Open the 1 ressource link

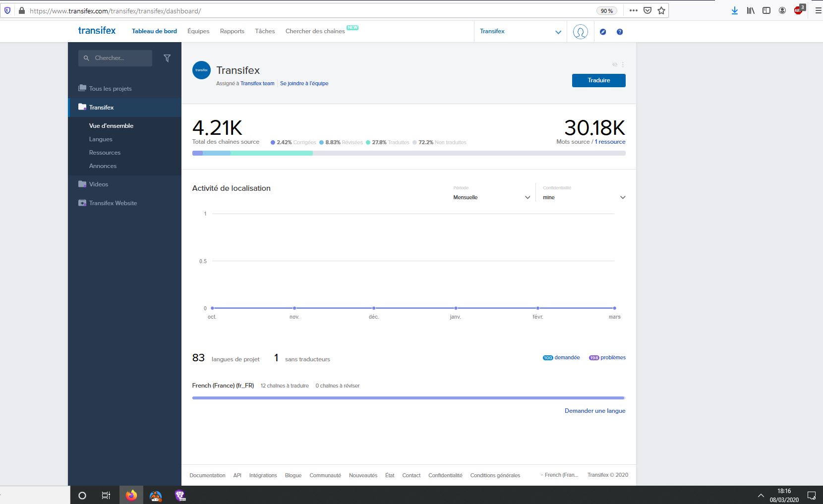click(610, 142)
